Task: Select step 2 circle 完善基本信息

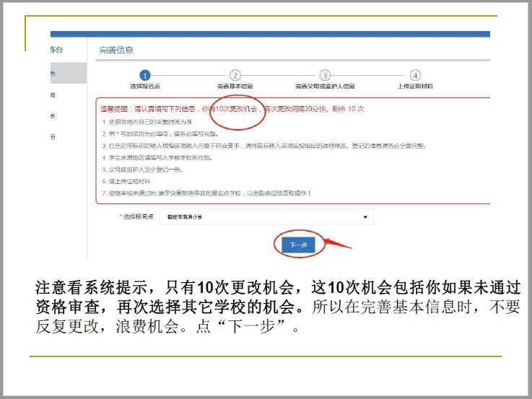Action: point(235,75)
